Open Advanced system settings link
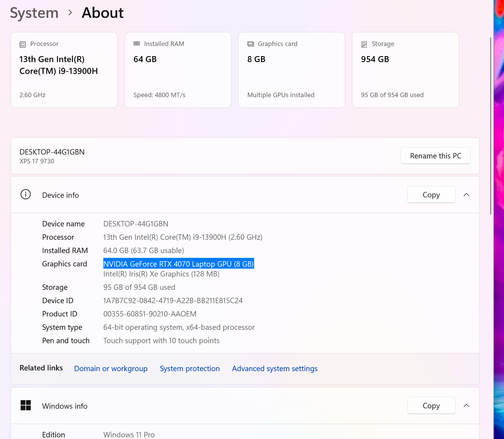The height and width of the screenshot is (439, 504). point(275,368)
